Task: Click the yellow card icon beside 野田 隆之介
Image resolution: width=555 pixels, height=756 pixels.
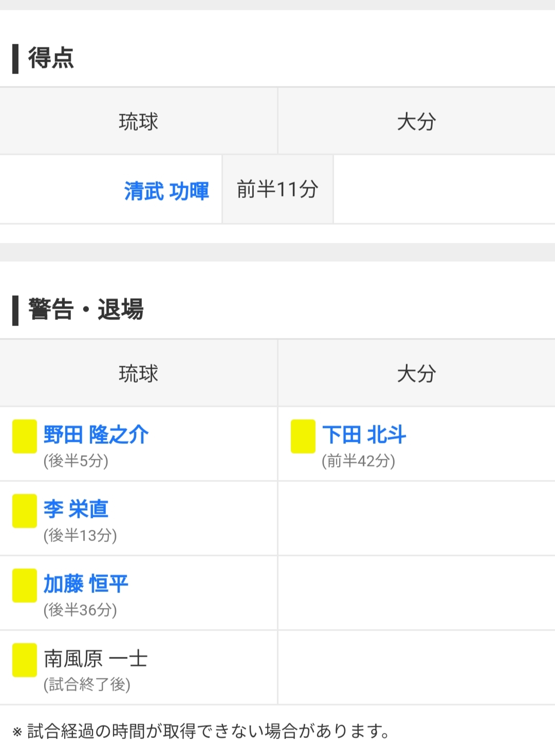Action: [x=24, y=436]
